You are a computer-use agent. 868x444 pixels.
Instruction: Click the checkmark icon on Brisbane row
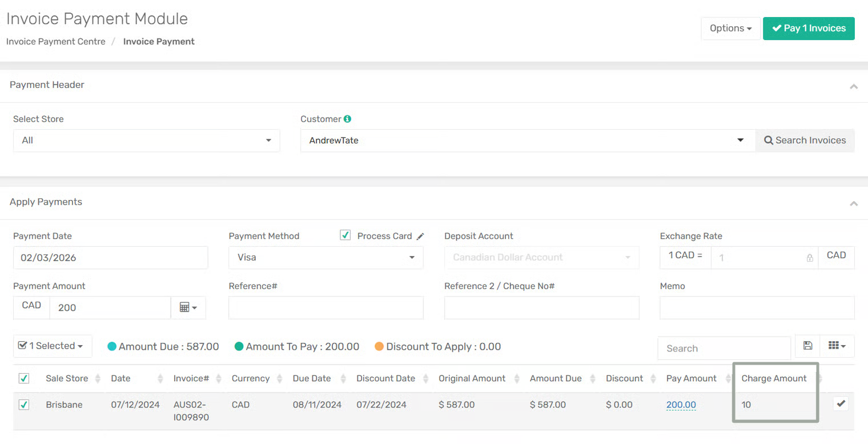click(841, 404)
